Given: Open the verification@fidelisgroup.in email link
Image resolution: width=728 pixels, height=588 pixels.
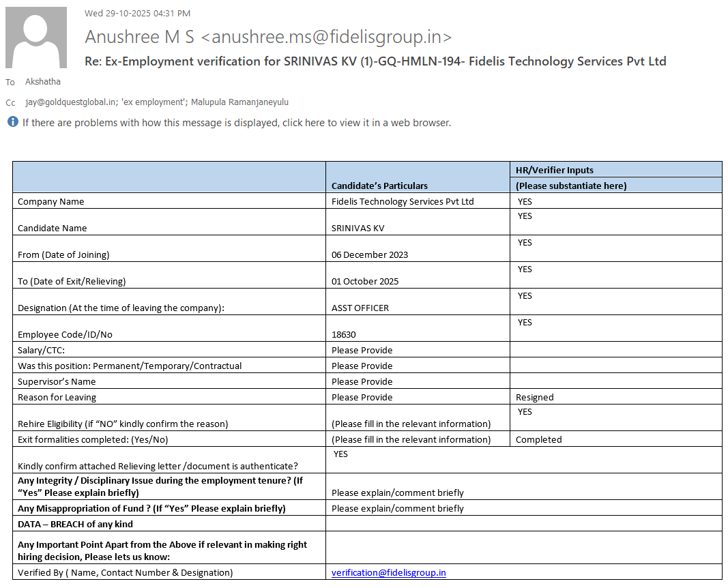Looking at the screenshot, I should tap(388, 572).
